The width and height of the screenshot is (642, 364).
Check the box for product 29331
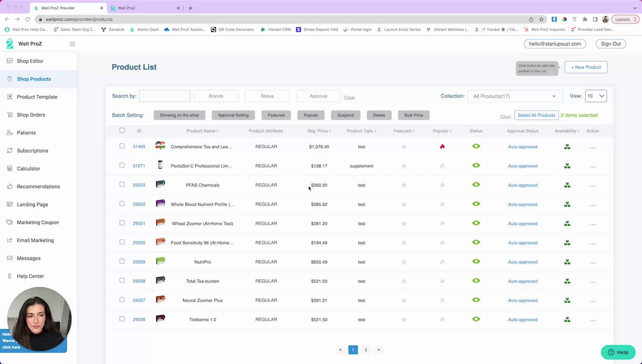122,223
